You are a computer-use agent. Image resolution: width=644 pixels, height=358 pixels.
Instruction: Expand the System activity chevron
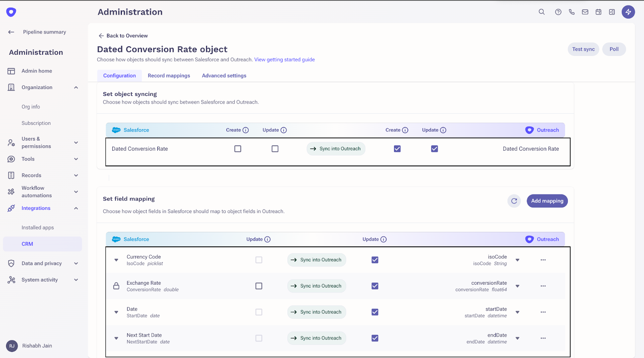pos(76,280)
